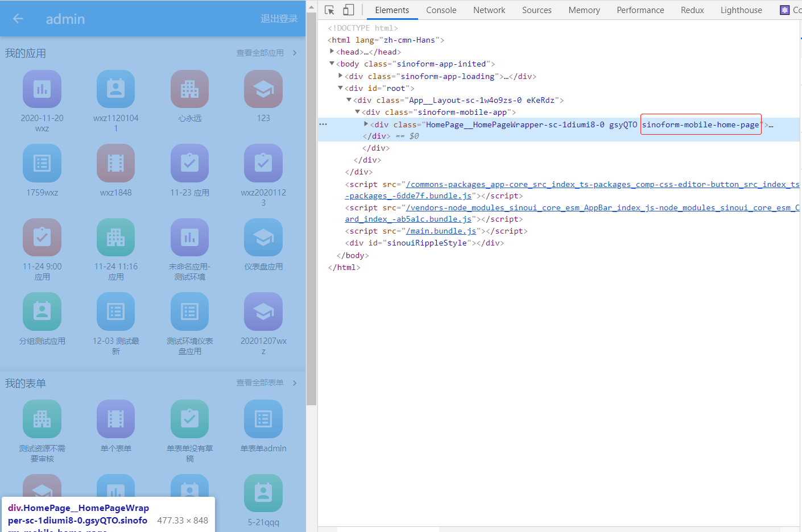Screen dimensions: 802x532
Task: Open the 1759wxz app icon
Action: tap(42, 163)
